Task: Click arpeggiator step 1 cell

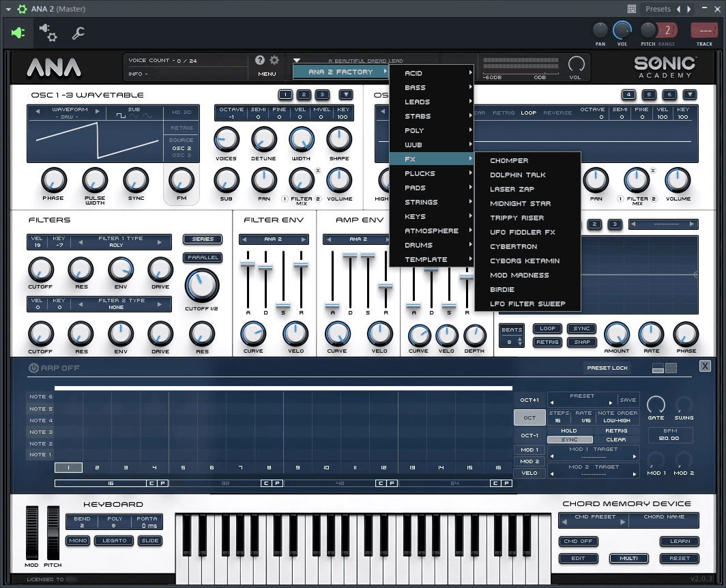Action: 68,468
